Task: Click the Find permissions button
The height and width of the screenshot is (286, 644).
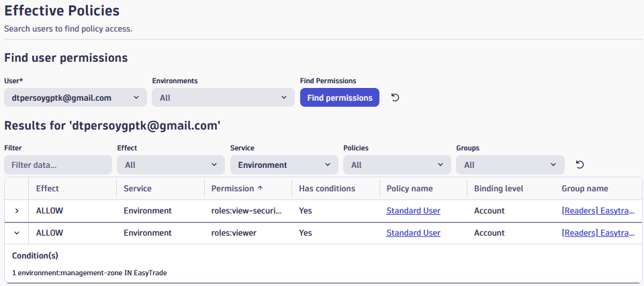Action: [x=339, y=98]
